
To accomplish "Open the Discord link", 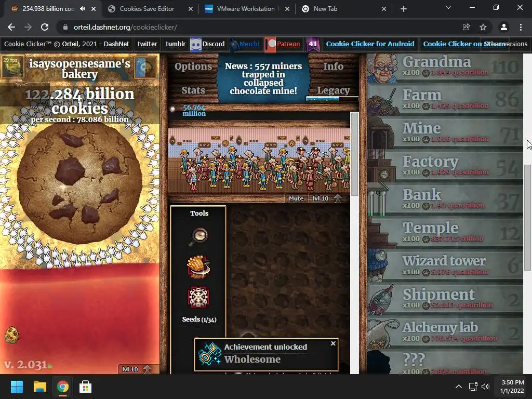I will tap(213, 44).
